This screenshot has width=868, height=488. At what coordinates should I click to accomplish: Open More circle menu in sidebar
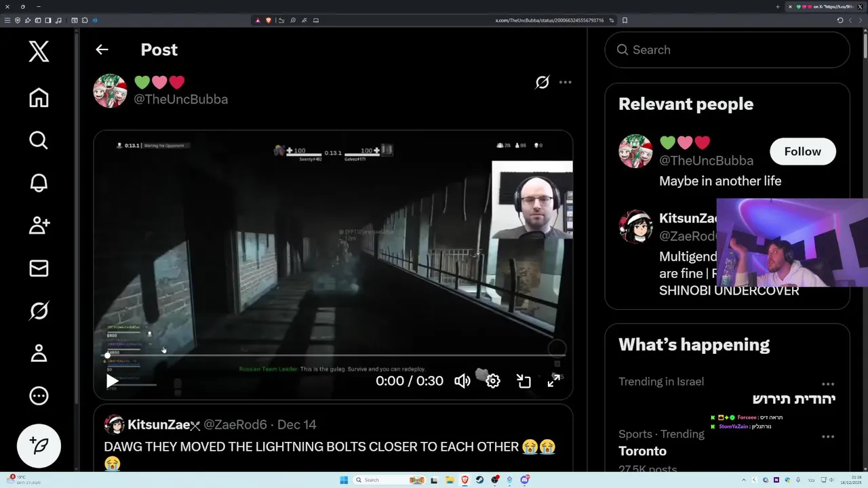tap(39, 396)
